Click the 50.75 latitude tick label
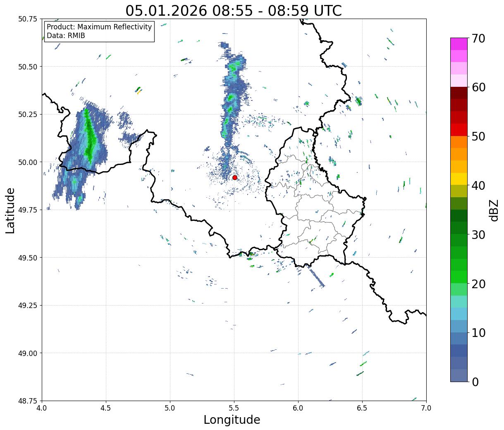504x430 pixels. (x=28, y=19)
